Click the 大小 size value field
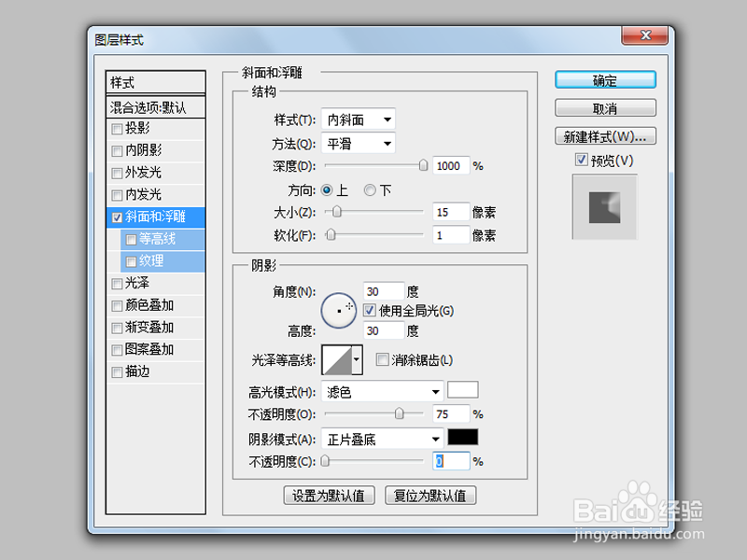The height and width of the screenshot is (560, 747). [x=451, y=212]
